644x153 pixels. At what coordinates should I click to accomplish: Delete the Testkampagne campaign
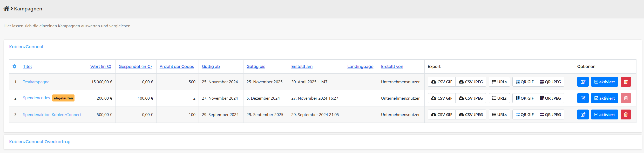(x=626, y=82)
